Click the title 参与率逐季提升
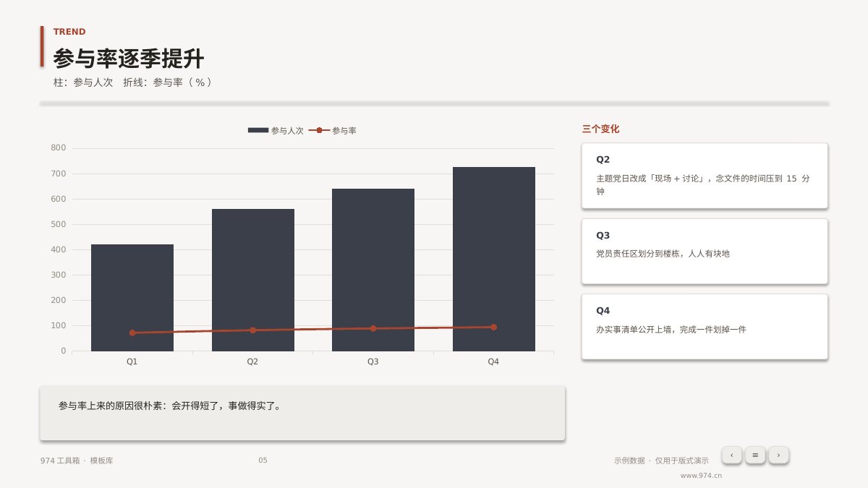868x488 pixels. tap(129, 59)
